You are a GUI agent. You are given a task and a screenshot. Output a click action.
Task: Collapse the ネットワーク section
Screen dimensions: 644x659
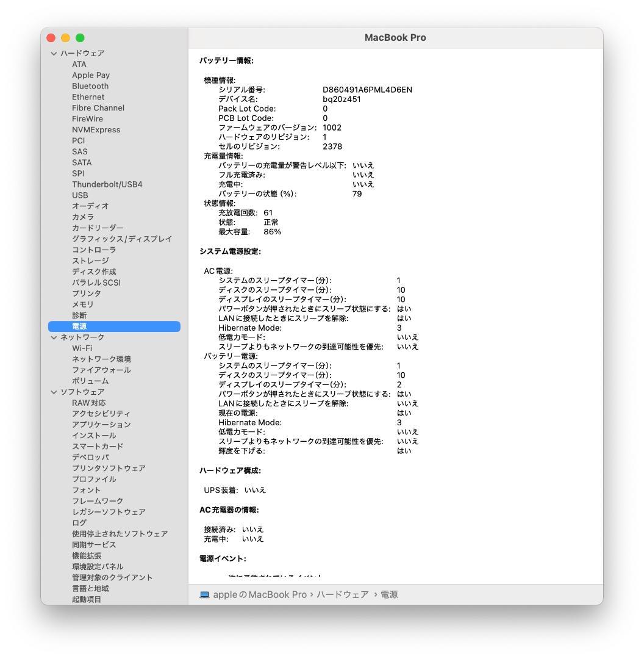pos(54,337)
